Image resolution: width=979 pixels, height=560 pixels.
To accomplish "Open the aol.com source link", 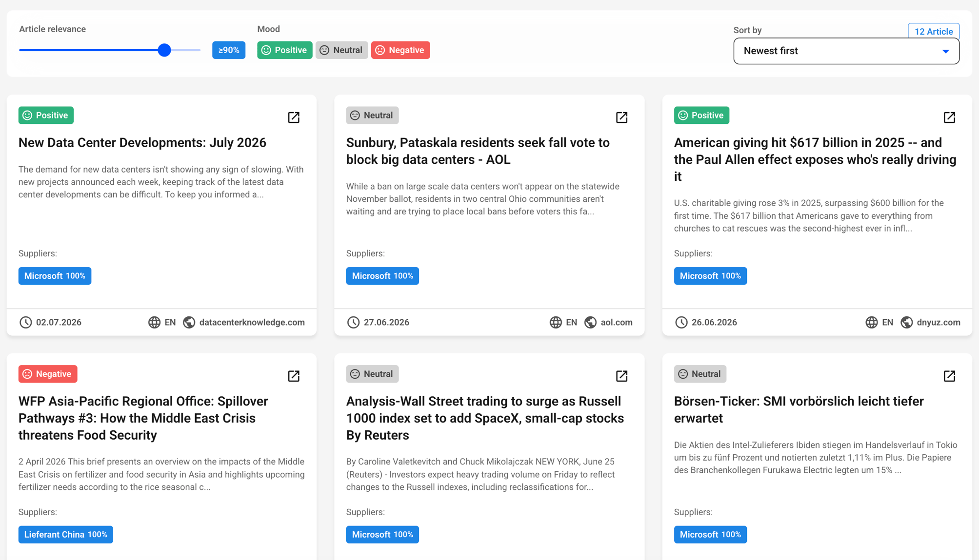I will click(x=616, y=322).
